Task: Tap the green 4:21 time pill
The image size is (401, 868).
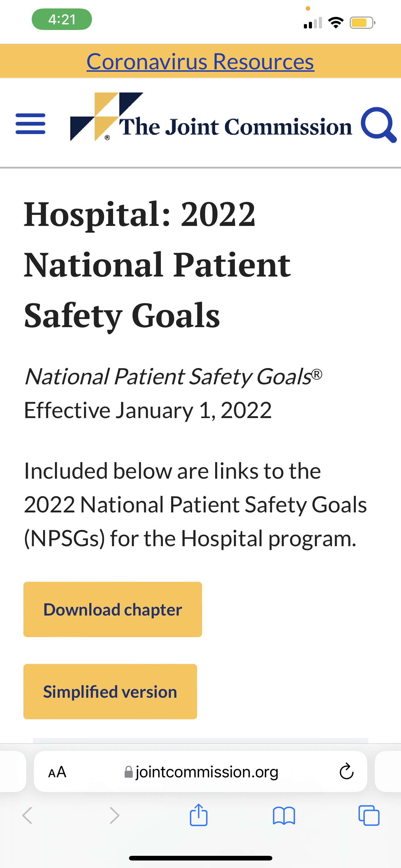Action: coord(62,19)
